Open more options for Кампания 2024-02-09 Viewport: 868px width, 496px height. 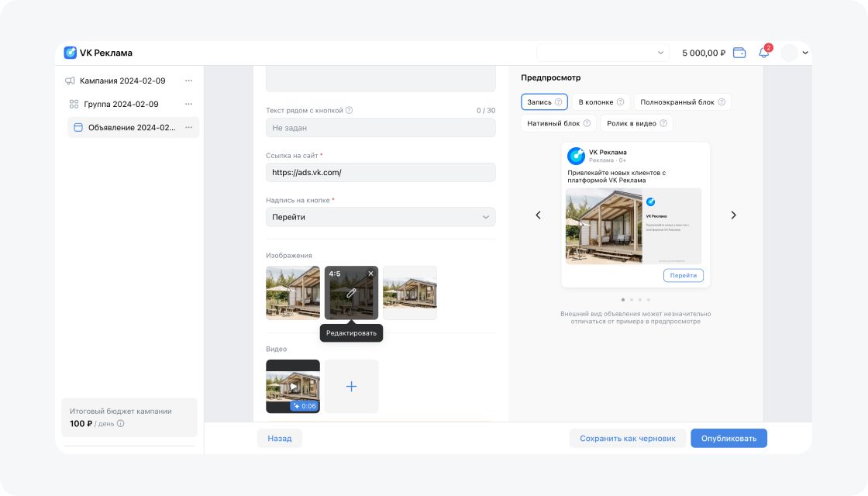(x=188, y=81)
